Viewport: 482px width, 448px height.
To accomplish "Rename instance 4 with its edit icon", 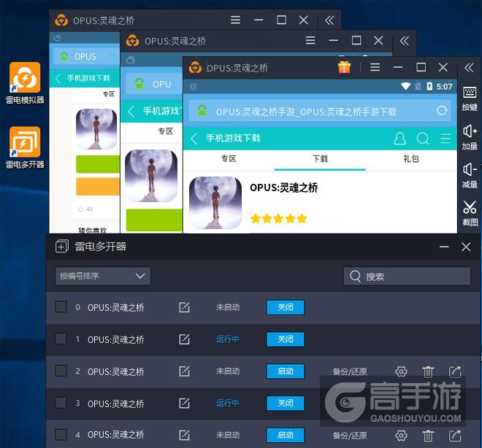I will click(x=184, y=435).
